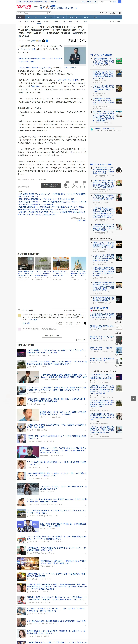Screen dimensions: 138x644
Task: Click the 文春オンライン publisher logo
Action: (77, 41)
